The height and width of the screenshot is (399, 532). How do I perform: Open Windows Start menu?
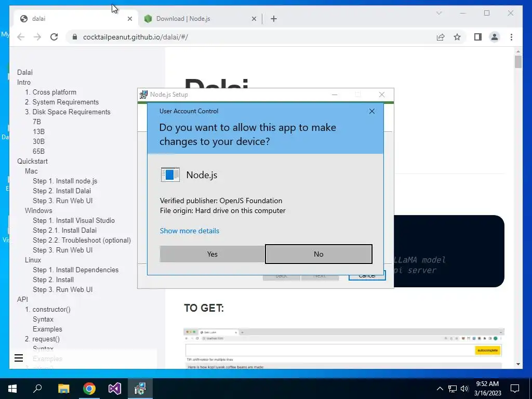(x=12, y=389)
